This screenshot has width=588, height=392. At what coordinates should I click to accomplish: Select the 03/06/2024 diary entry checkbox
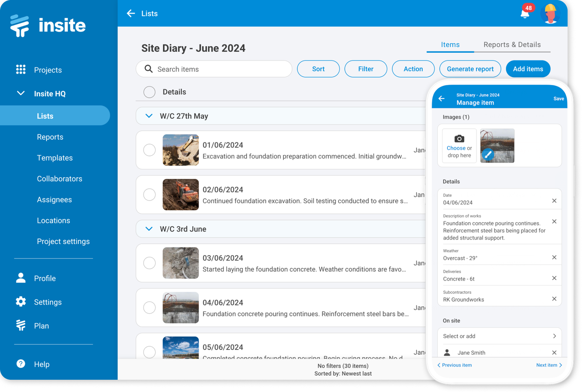(149, 263)
